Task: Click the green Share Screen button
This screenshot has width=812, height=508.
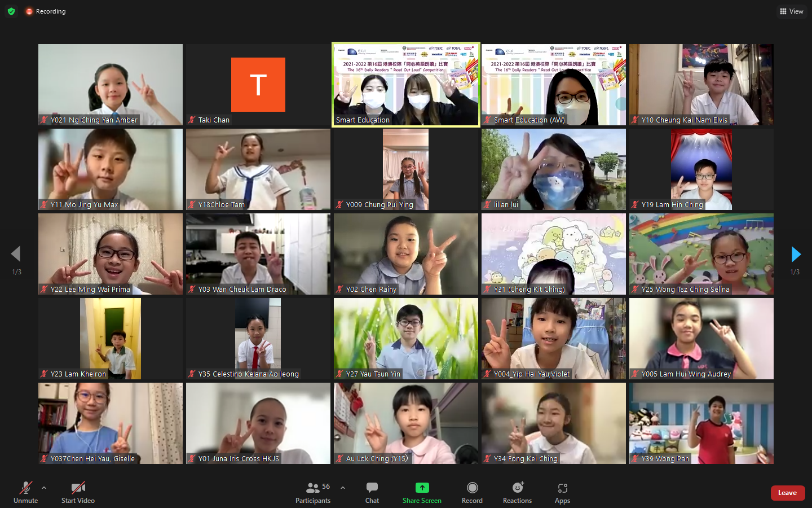Action: point(422,492)
